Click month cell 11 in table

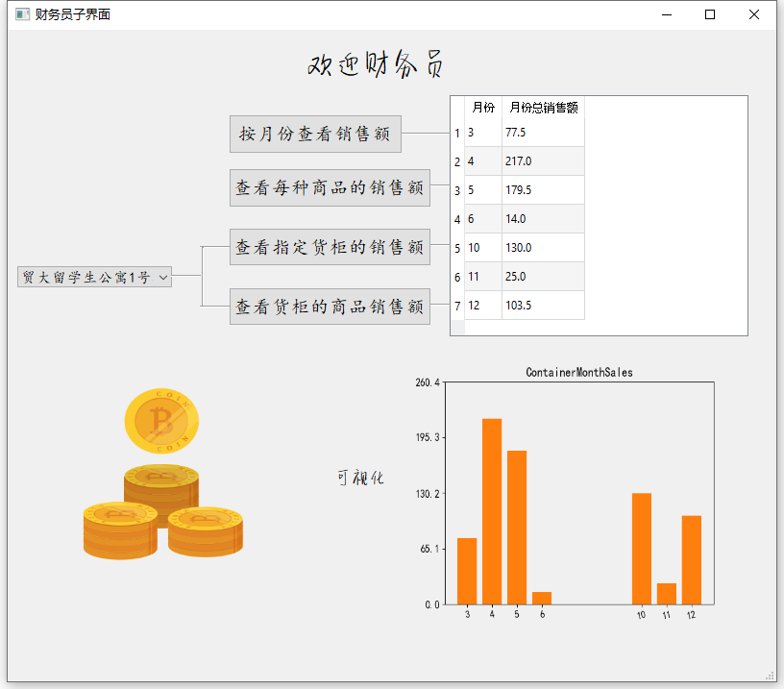(483, 277)
